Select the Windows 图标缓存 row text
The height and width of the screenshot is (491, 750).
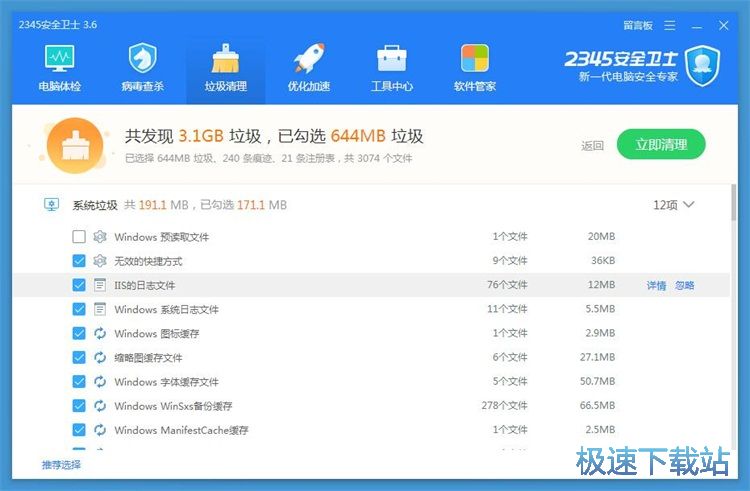click(x=157, y=334)
